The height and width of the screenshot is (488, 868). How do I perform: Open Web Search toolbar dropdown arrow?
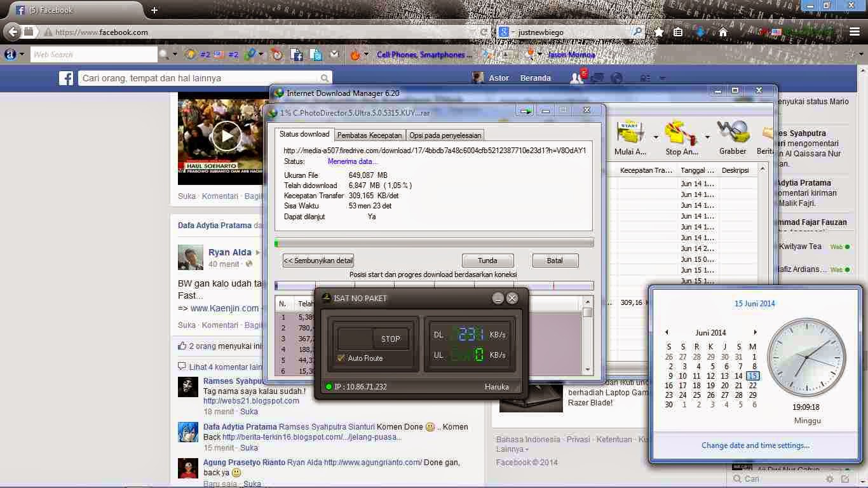click(x=175, y=55)
